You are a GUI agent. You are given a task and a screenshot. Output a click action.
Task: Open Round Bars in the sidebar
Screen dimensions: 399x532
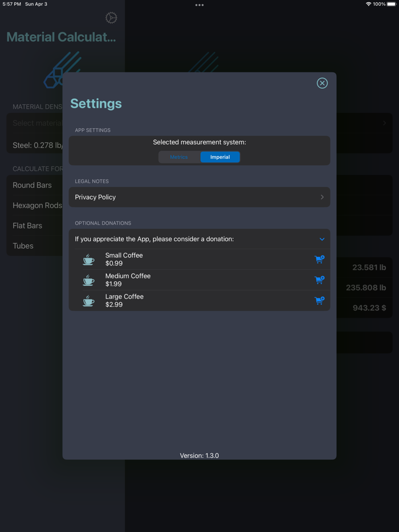tap(34, 185)
